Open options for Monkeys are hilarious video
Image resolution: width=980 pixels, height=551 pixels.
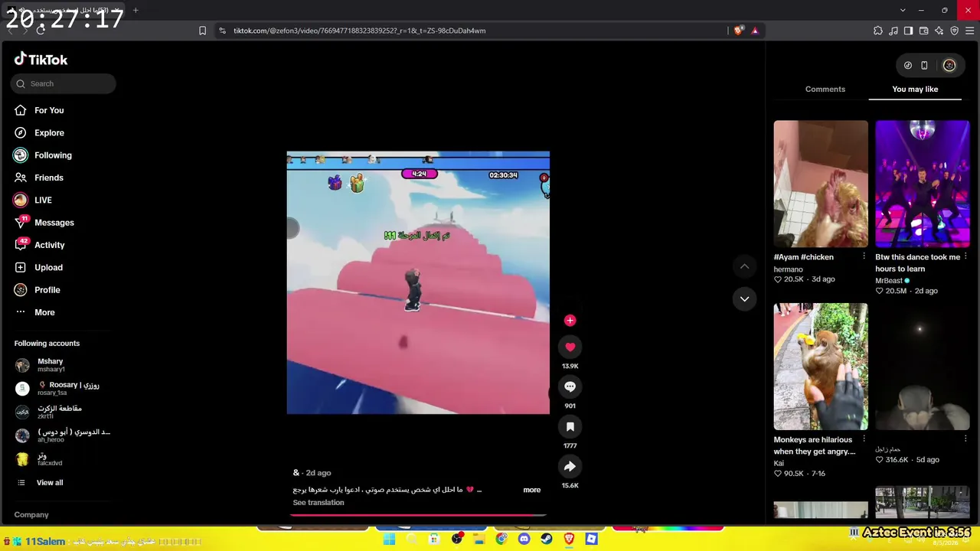point(864,440)
